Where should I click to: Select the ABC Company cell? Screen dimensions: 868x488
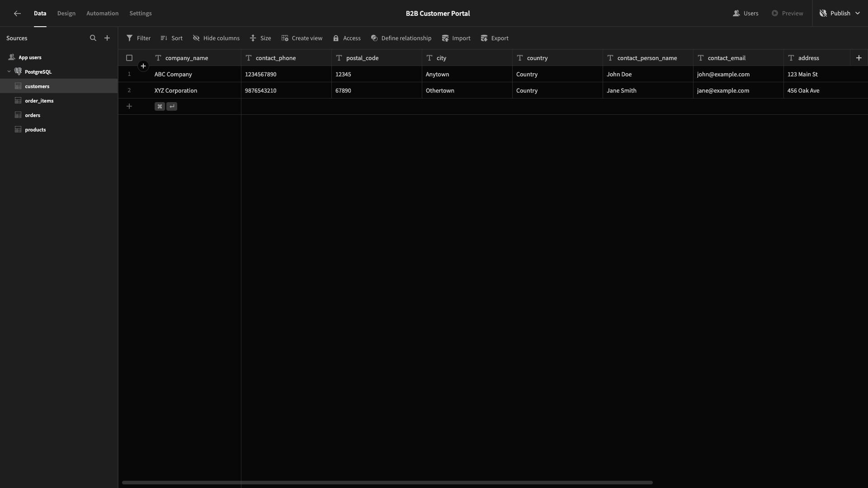[x=196, y=74]
